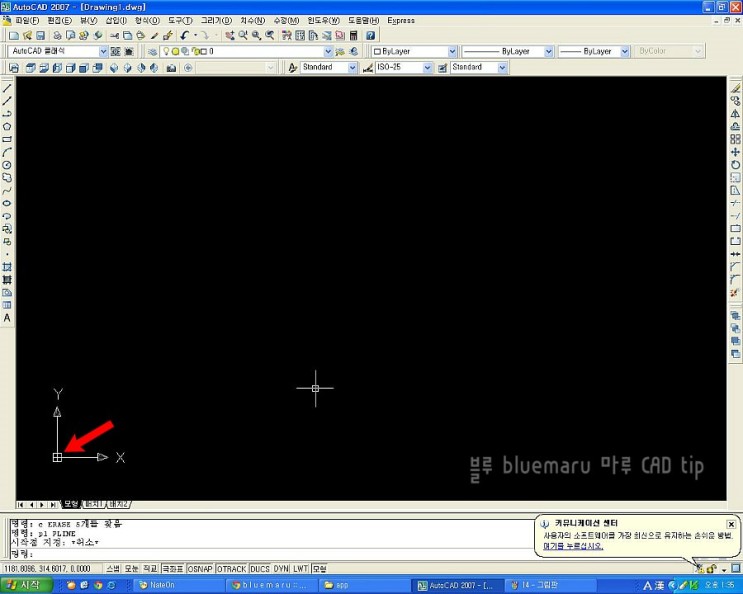
Task: Select the Spline draw tool
Action: [7, 190]
